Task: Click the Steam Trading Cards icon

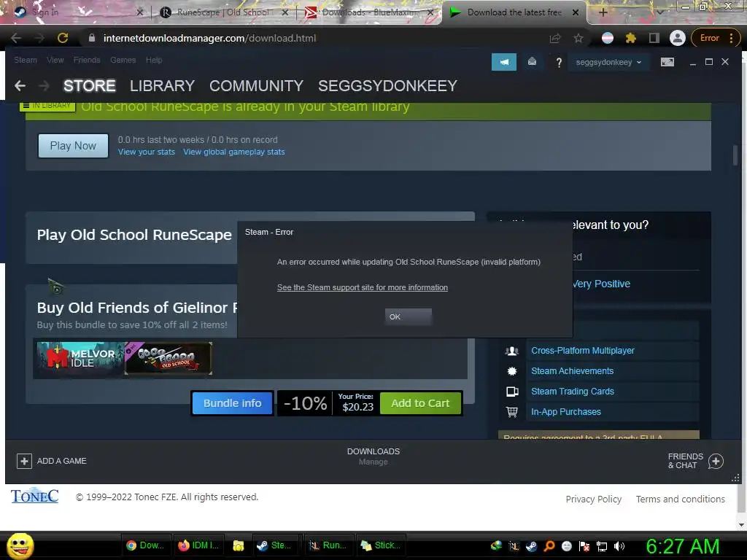Action: coord(512,392)
